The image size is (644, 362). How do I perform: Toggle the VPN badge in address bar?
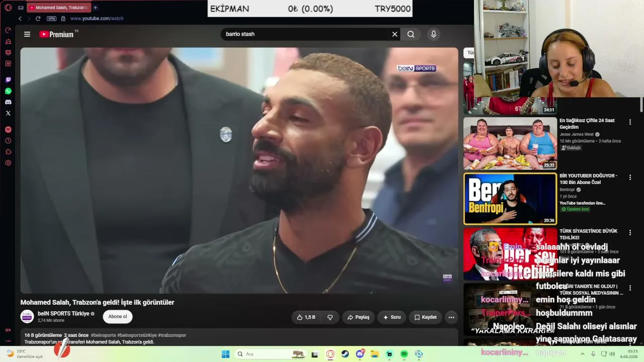click(x=51, y=19)
